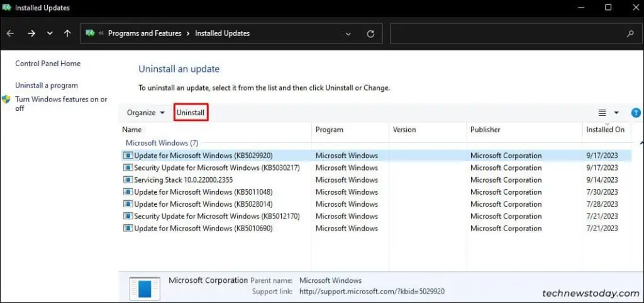Click the search input box
The image size is (644, 303).
pos(508,34)
